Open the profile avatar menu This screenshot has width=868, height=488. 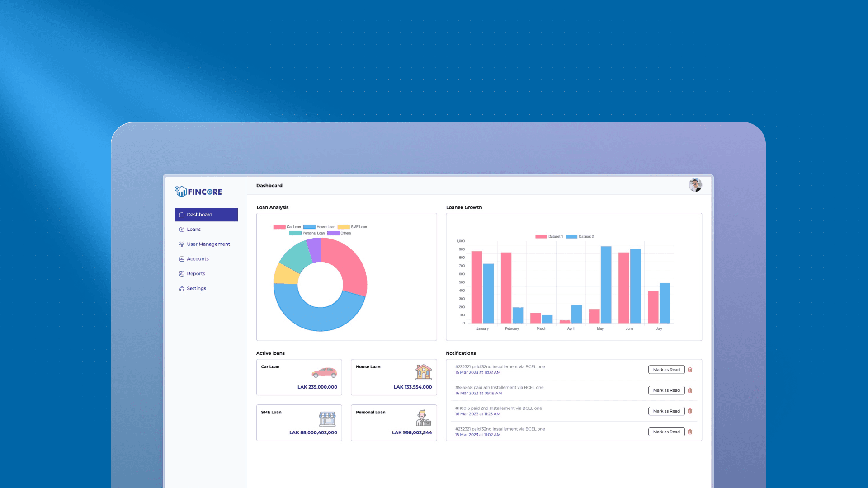[695, 185]
